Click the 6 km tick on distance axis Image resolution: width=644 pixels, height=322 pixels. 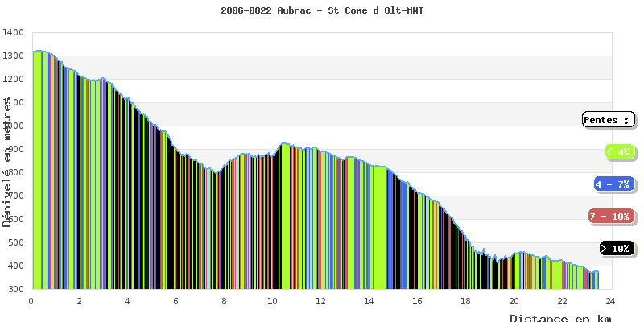point(176,301)
